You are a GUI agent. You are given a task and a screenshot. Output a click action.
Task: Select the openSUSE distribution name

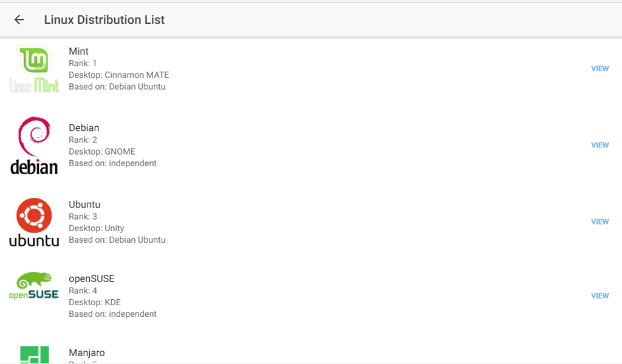[92, 278]
